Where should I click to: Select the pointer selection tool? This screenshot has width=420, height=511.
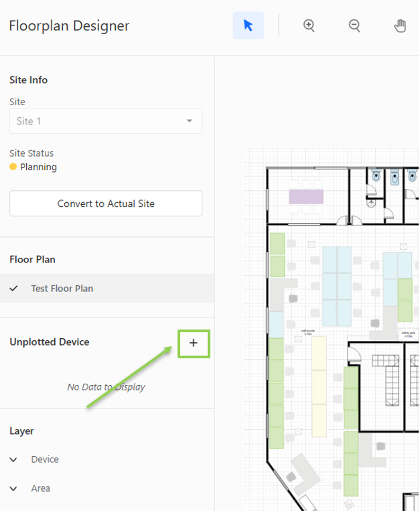248,25
